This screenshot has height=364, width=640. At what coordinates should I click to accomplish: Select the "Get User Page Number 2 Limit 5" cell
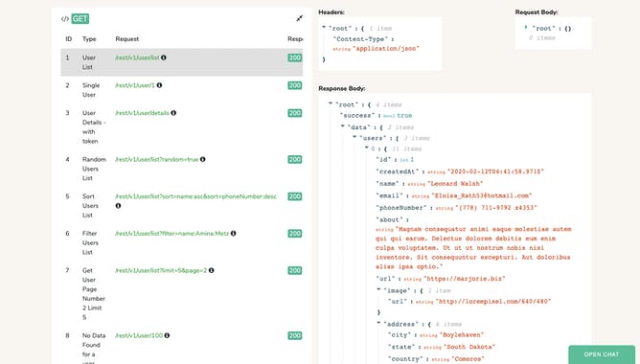point(94,294)
